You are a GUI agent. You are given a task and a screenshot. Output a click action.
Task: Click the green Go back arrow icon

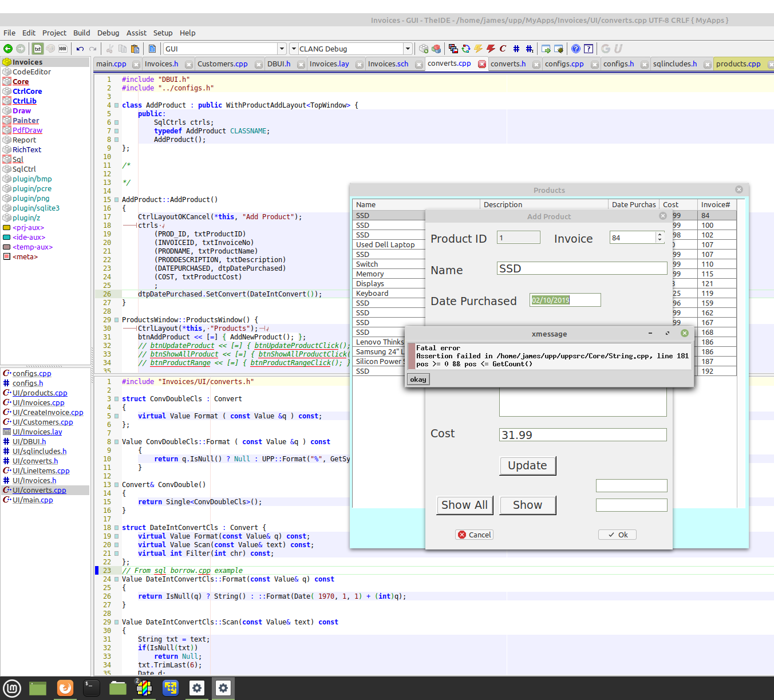tap(8, 49)
